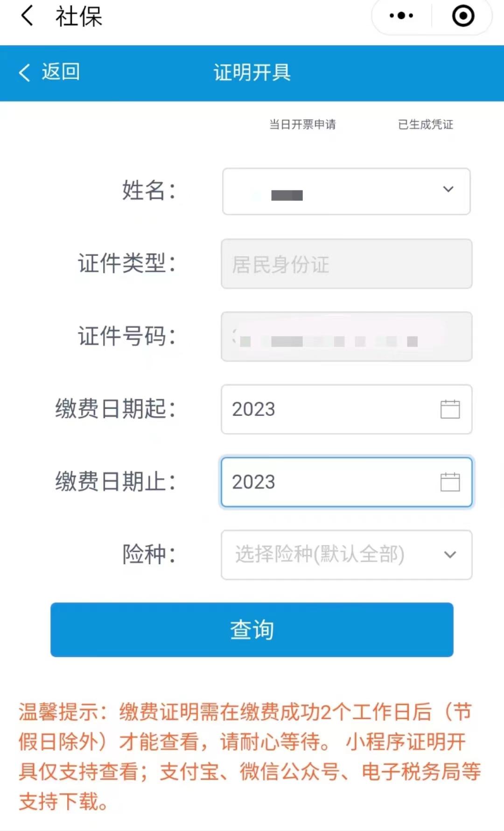This screenshot has height=831, width=504.
Task: Switch to the 已生成凭证 tab
Action: [426, 125]
